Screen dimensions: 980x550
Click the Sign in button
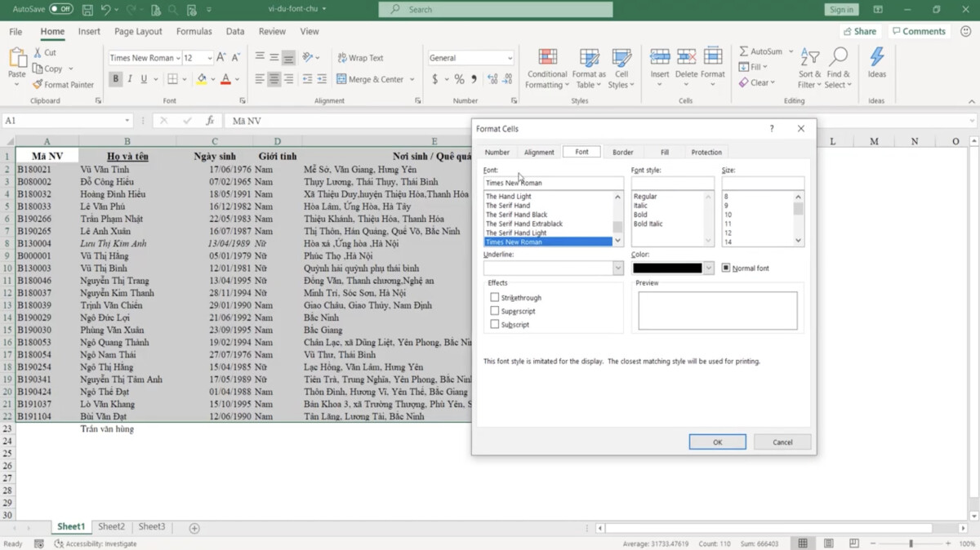(841, 10)
